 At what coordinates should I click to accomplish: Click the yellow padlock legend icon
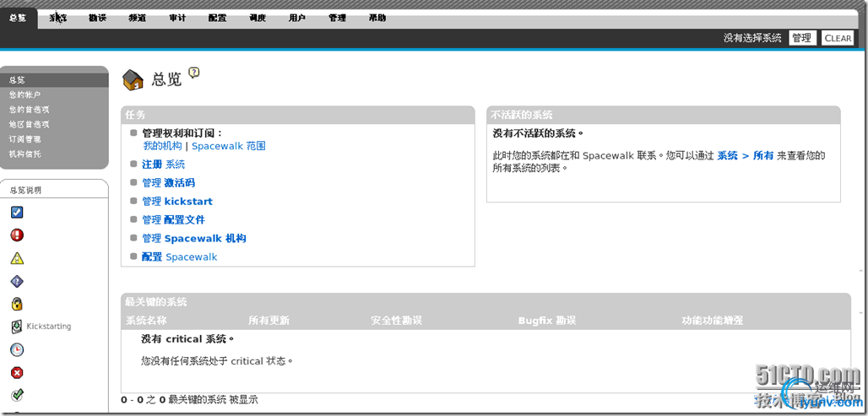(x=17, y=304)
